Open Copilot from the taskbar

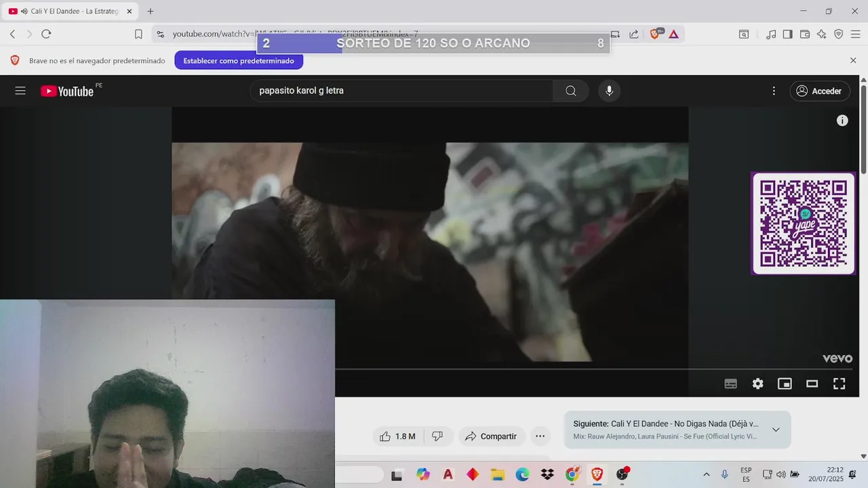423,474
